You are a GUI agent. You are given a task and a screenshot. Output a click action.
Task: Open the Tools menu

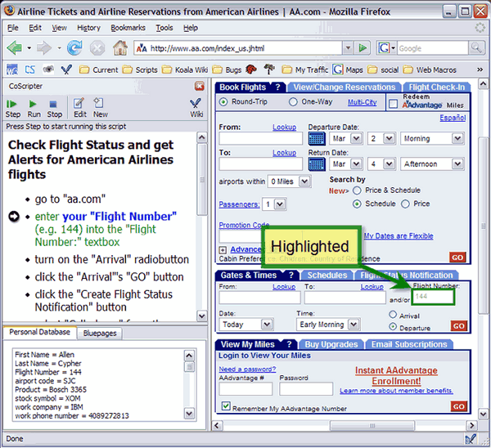pyautogui.click(x=164, y=28)
